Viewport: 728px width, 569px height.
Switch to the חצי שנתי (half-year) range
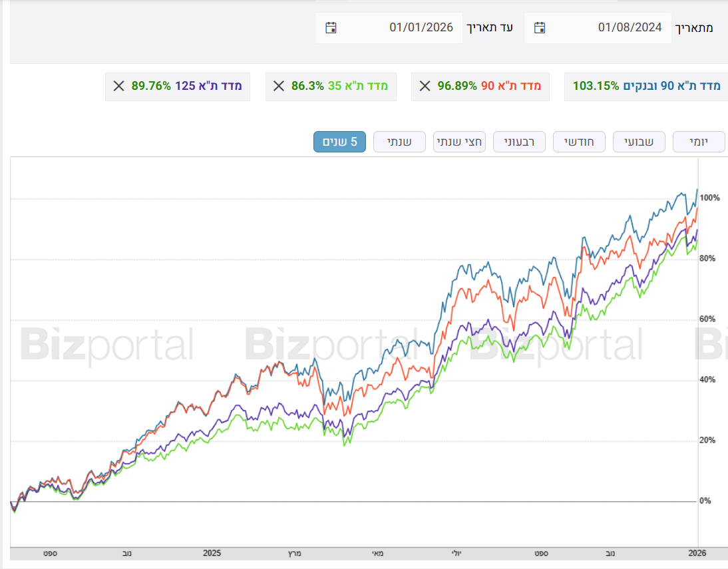click(459, 142)
